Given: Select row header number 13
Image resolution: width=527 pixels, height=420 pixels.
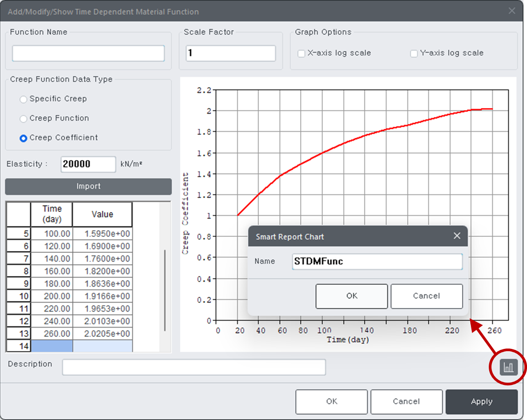Looking at the screenshot, I should click(19, 333).
